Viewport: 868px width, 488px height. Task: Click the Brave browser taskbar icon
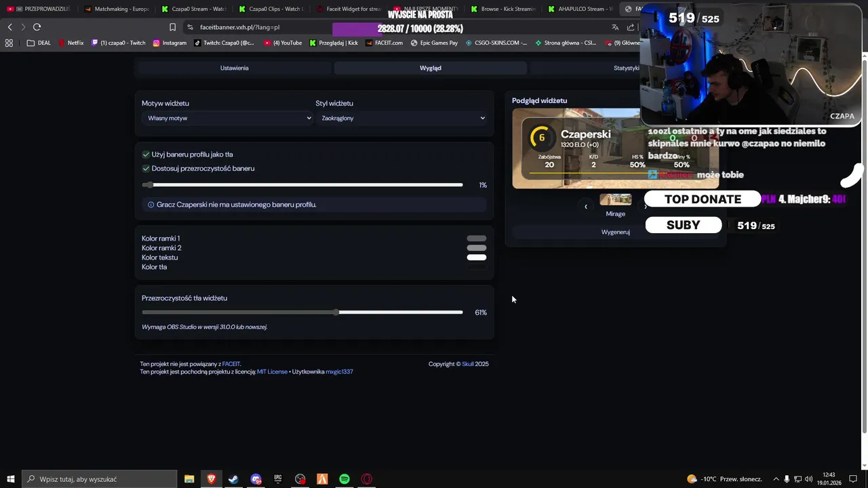pos(211,479)
